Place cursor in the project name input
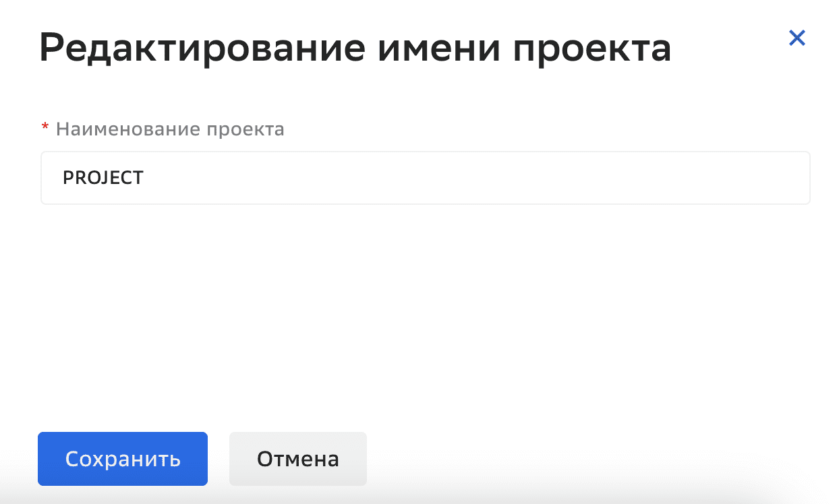The height and width of the screenshot is (504, 837). [x=425, y=177]
